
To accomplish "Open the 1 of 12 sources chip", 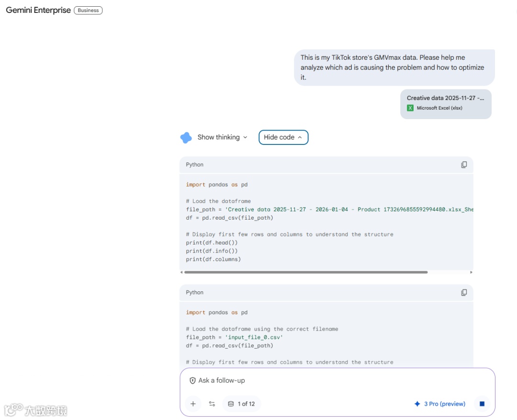I will 242,404.
